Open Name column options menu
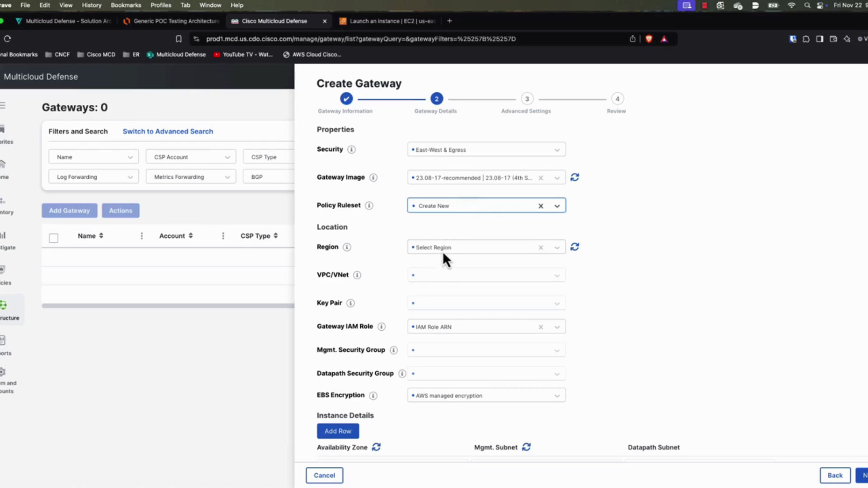Viewport: 868px width, 488px height. [x=142, y=236]
